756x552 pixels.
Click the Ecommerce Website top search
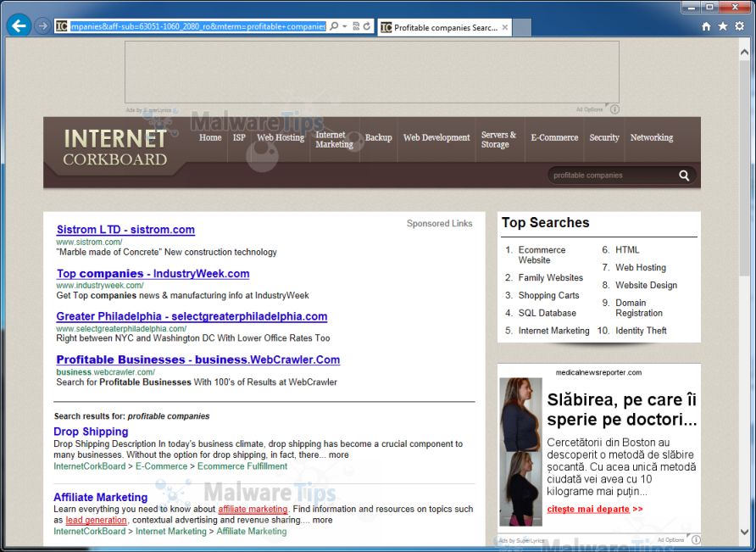(542, 254)
